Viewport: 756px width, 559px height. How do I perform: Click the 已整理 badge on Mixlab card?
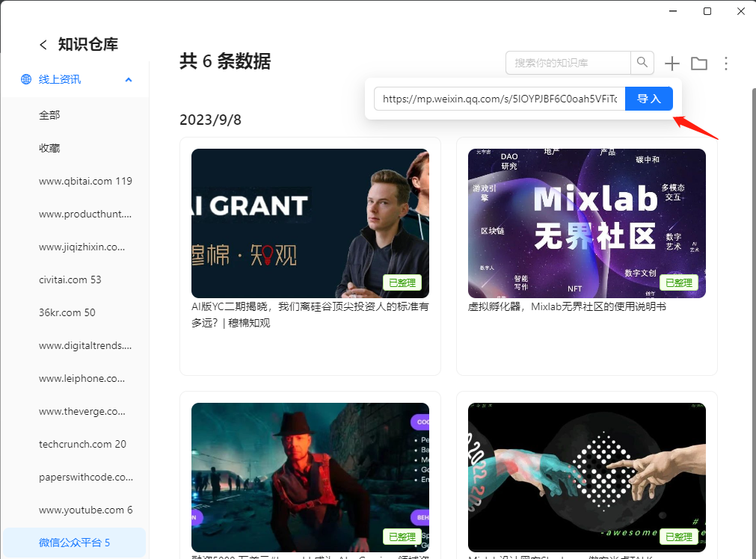[x=679, y=283]
